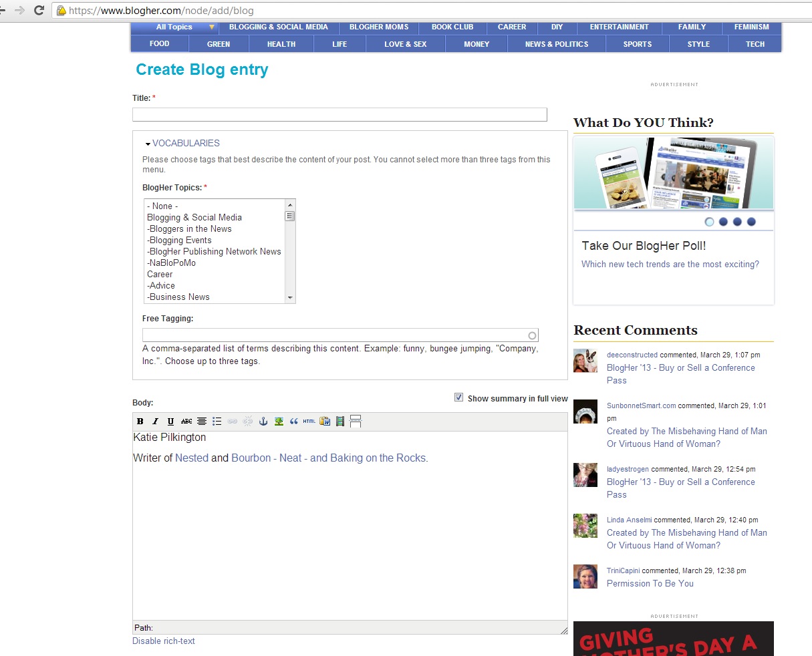Image resolution: width=812 pixels, height=656 pixels.
Task: Click 'Nested' link in body text
Action: (192, 458)
